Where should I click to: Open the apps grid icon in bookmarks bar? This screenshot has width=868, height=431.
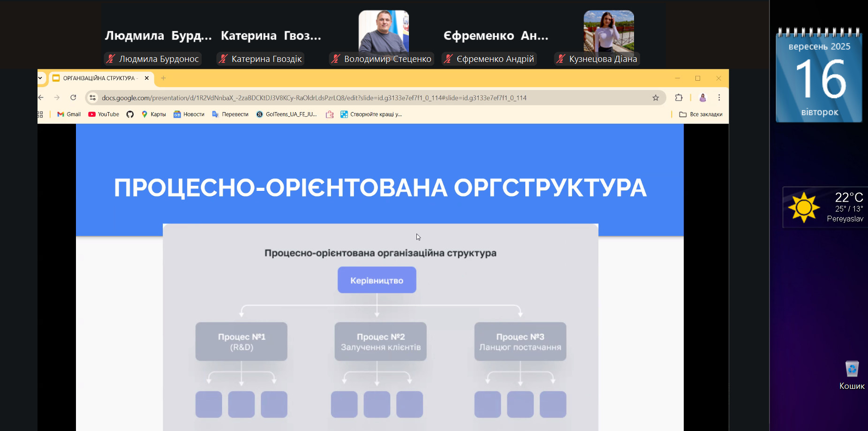pyautogui.click(x=40, y=114)
